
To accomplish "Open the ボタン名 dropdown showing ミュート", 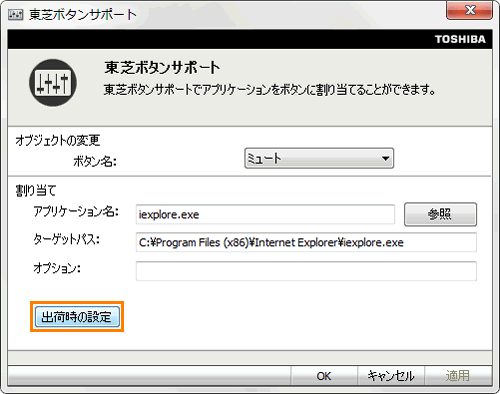I will pyautogui.click(x=319, y=158).
